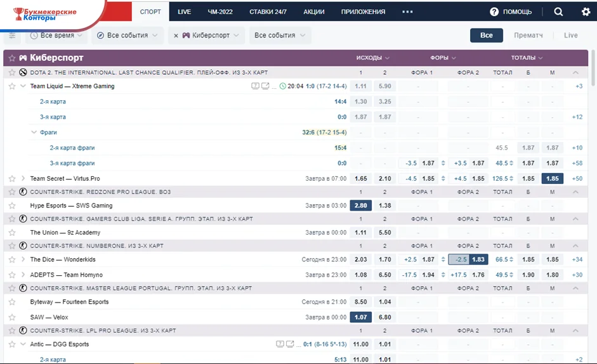
Task: Collapse Team Liquid — Xtreme Gaming row
Action: 23,86
